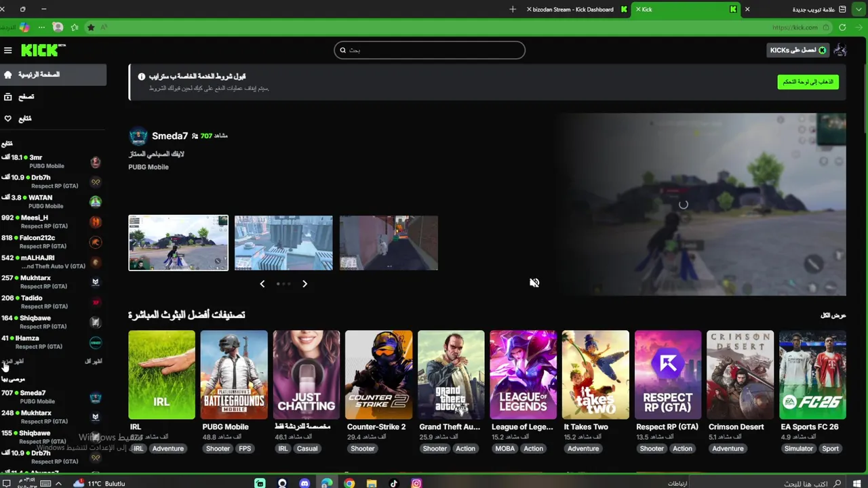This screenshot has height=488, width=868.
Task: Click the Windows Start button
Action: pyautogui.click(x=857, y=483)
